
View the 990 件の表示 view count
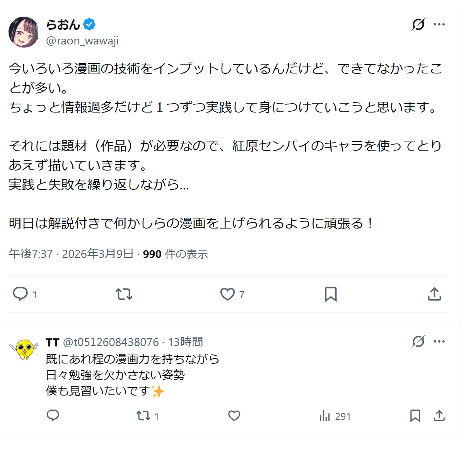tap(175, 254)
